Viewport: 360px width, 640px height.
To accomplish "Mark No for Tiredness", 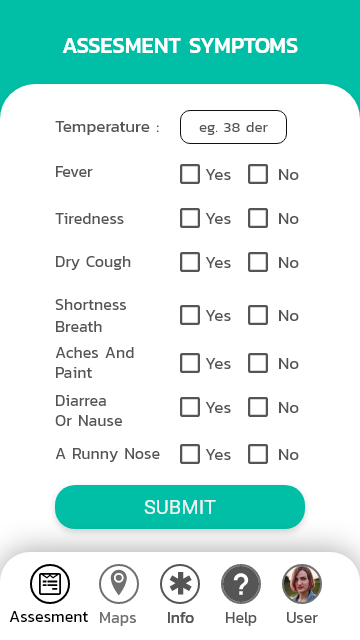I will 258,218.
